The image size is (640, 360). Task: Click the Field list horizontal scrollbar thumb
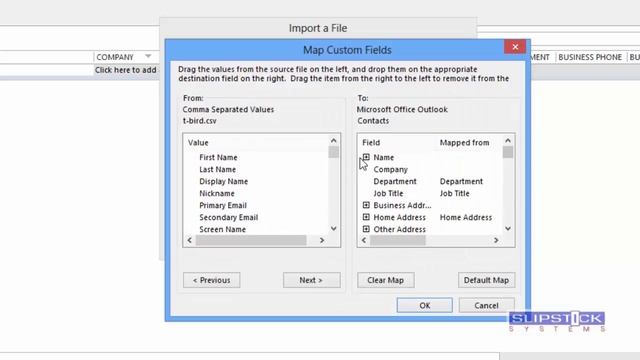coord(398,240)
